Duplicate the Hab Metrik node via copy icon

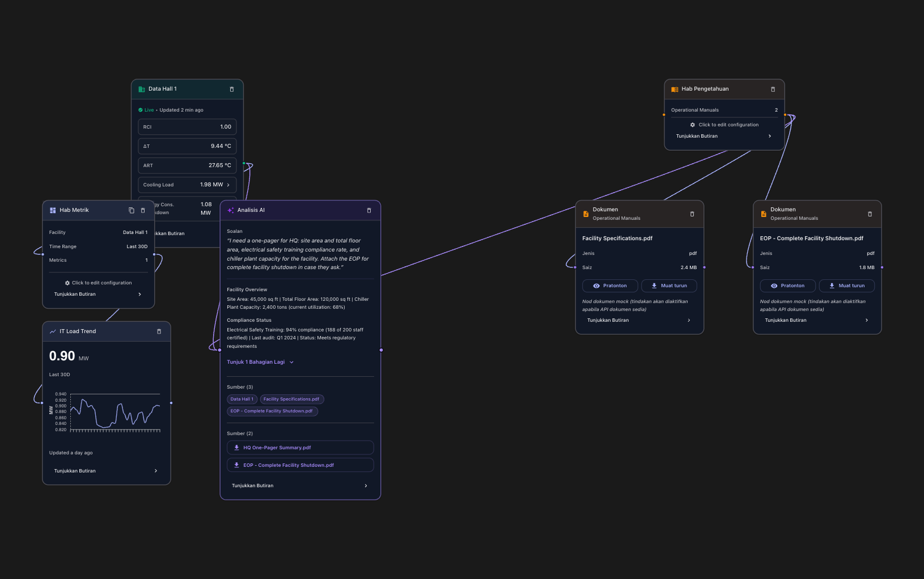pos(131,210)
